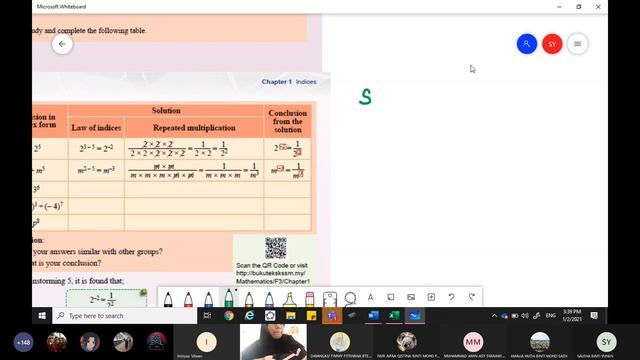The image size is (640, 360).
Task: Open Sticky Notes from the taskbar
Action: (311, 316)
